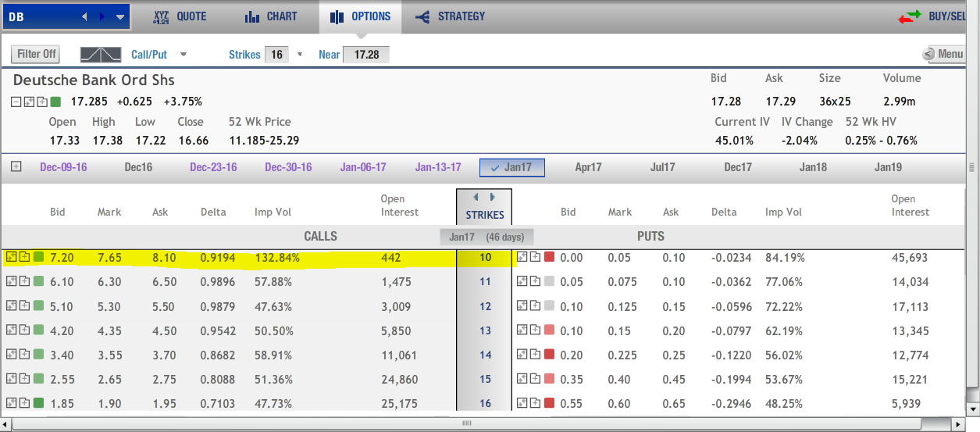Viewport: 980px width, 432px height.
Task: Select the Jan18 expiration
Action: pos(813,167)
